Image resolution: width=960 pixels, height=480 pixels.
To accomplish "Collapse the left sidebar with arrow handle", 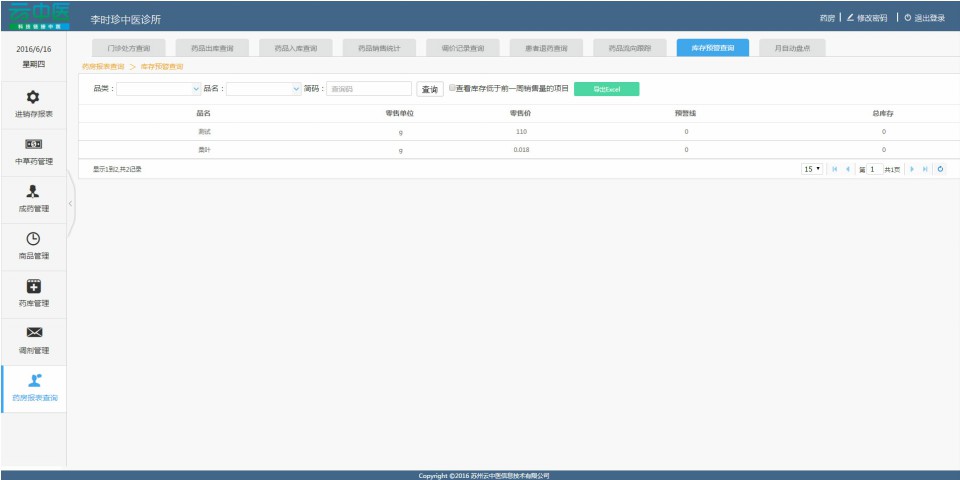I will tap(70, 204).
